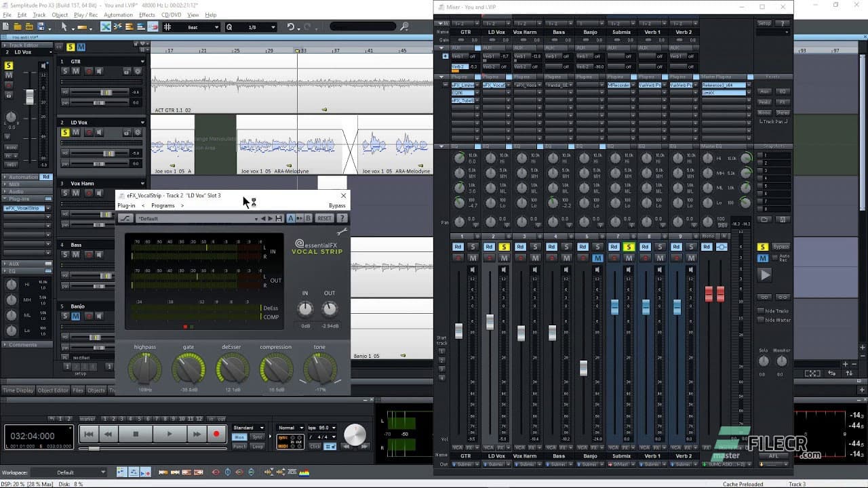
Task: Click the speaker icon above the GTR channel fader
Action: [473, 270]
